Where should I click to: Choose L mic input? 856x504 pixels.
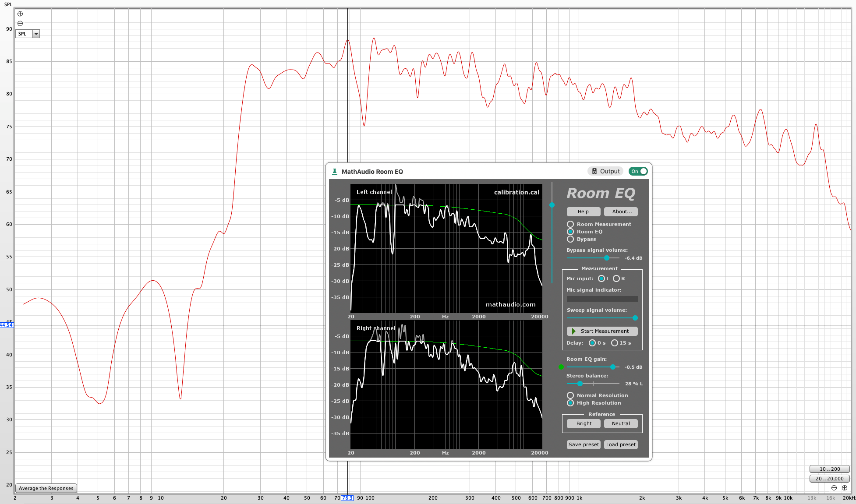pyautogui.click(x=601, y=278)
